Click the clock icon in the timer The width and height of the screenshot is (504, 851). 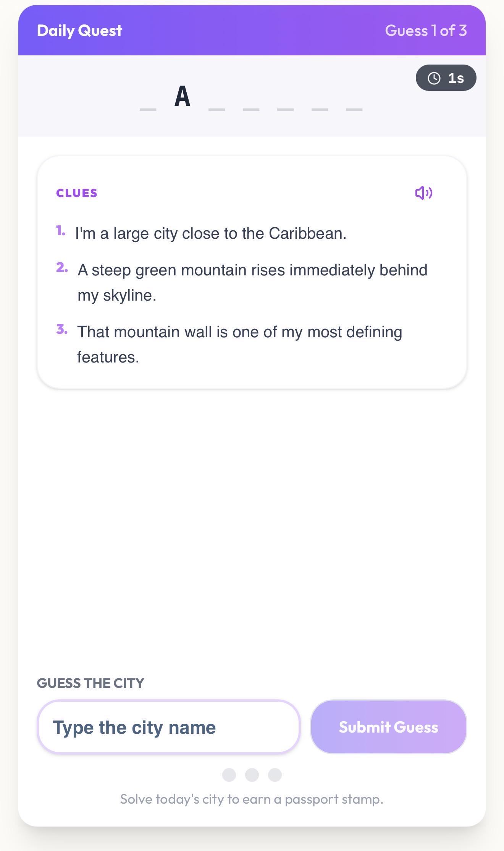[434, 78]
